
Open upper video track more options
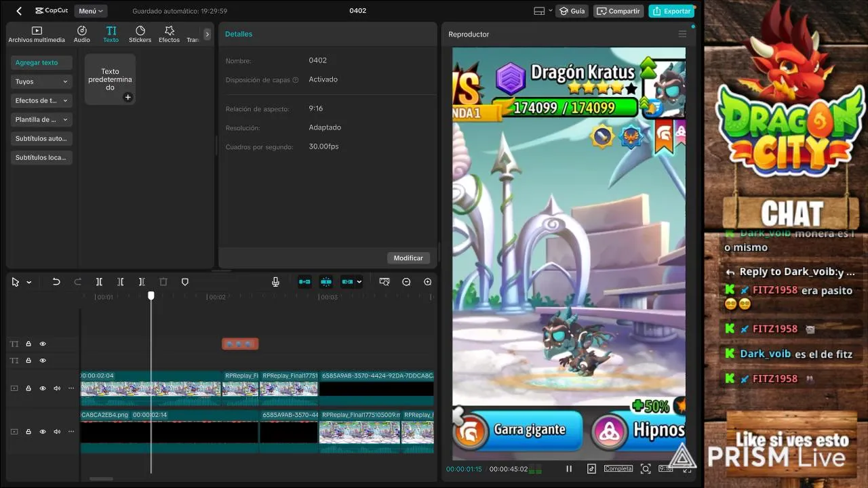click(71, 388)
